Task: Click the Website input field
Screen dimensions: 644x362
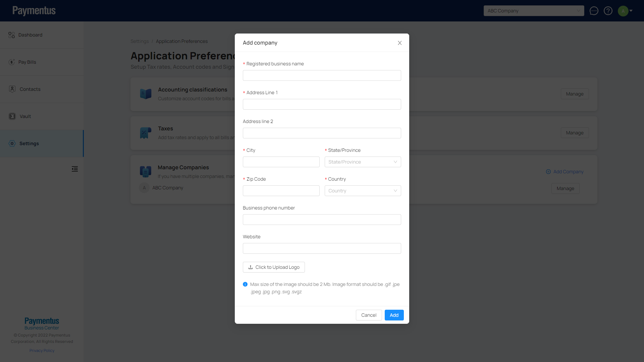Action: coord(322,248)
